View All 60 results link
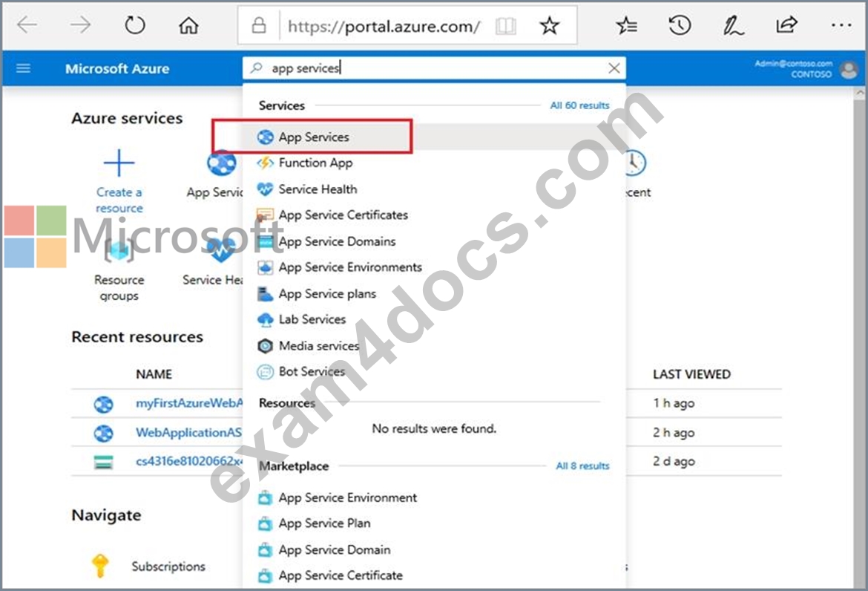 pyautogui.click(x=579, y=105)
